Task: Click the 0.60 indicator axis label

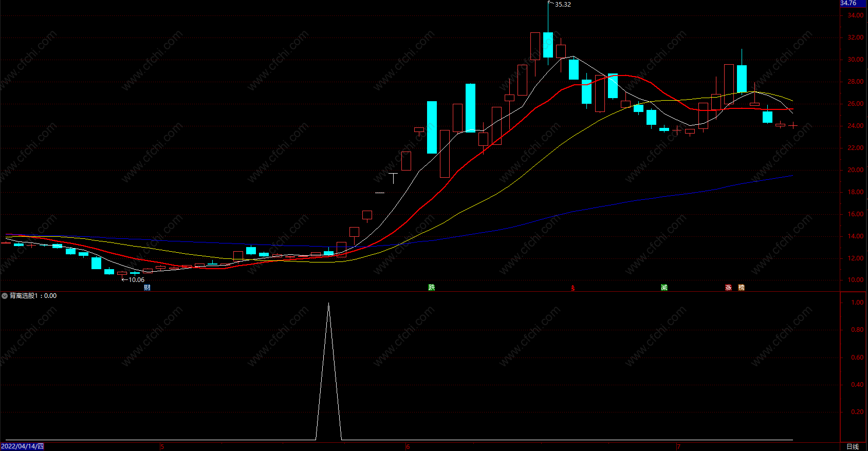Action: 857,358
